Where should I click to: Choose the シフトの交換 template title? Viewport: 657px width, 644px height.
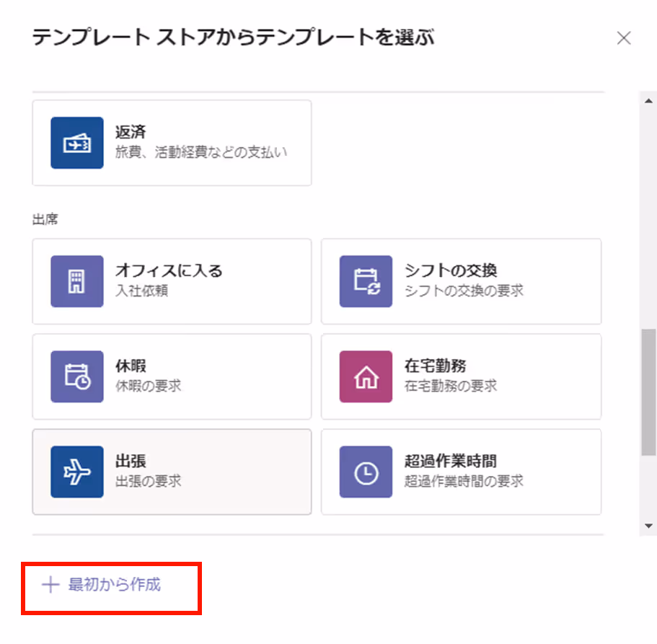click(x=451, y=270)
